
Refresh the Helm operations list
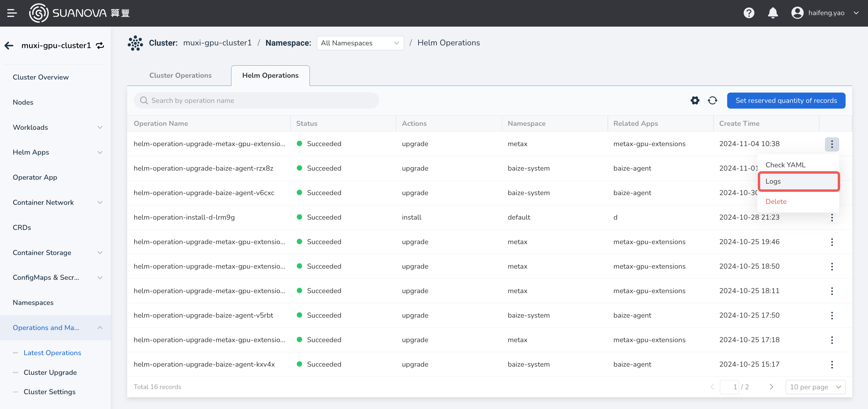click(x=712, y=100)
